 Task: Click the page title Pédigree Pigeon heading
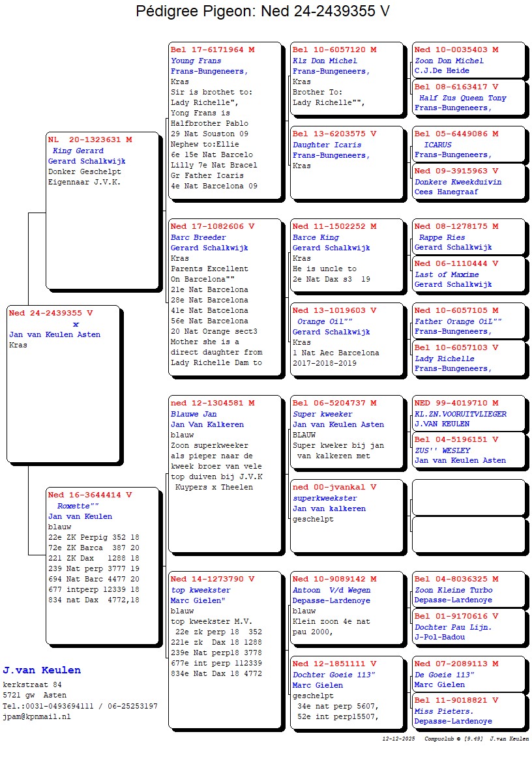[x=263, y=12]
